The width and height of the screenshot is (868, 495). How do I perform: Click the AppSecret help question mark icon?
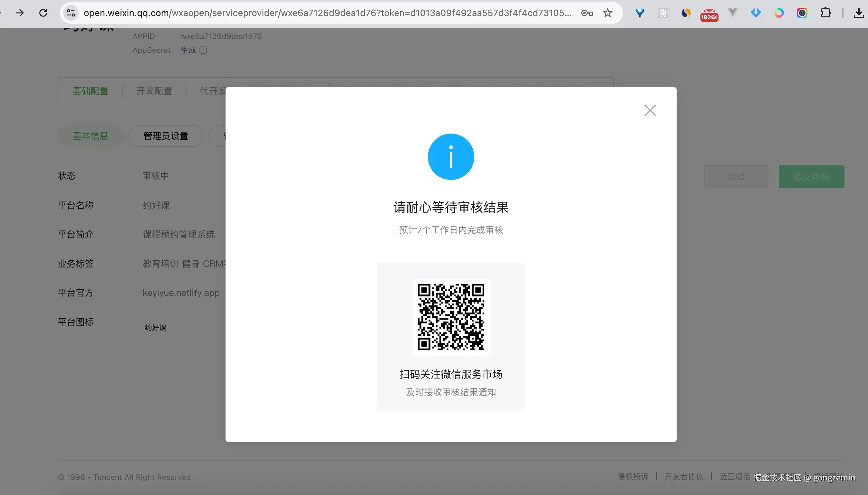[203, 50]
